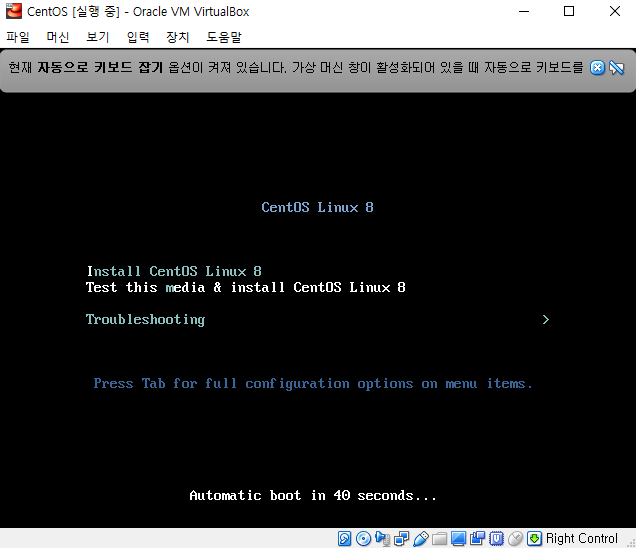The height and width of the screenshot is (548, 636).
Task: Open the 보기 menu
Action: point(98,37)
